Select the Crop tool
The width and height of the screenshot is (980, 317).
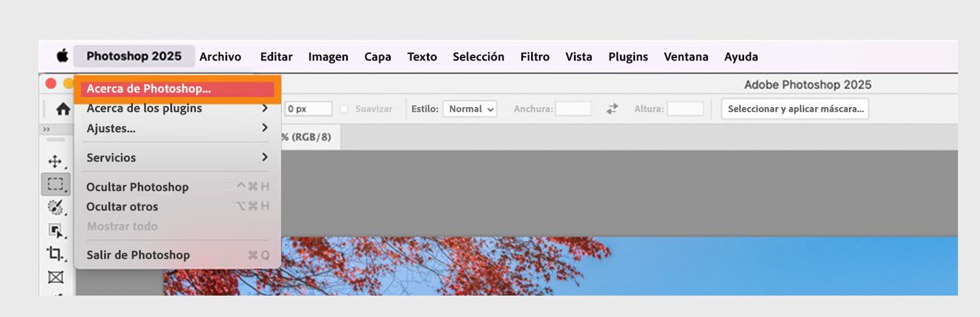(55, 253)
